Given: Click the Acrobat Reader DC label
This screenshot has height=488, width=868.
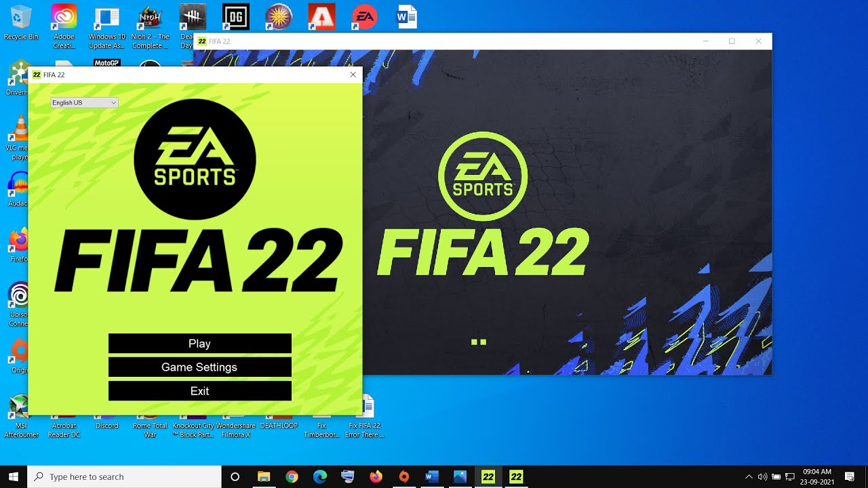Looking at the screenshot, I should [x=64, y=430].
